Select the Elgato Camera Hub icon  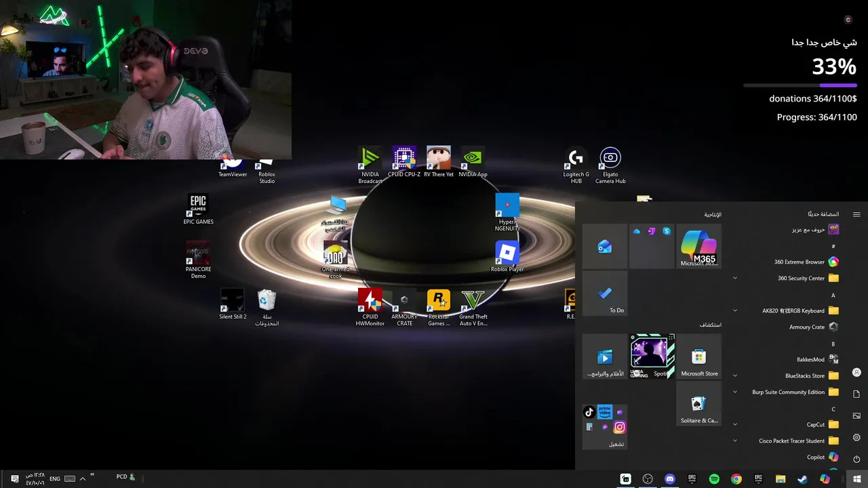(610, 165)
